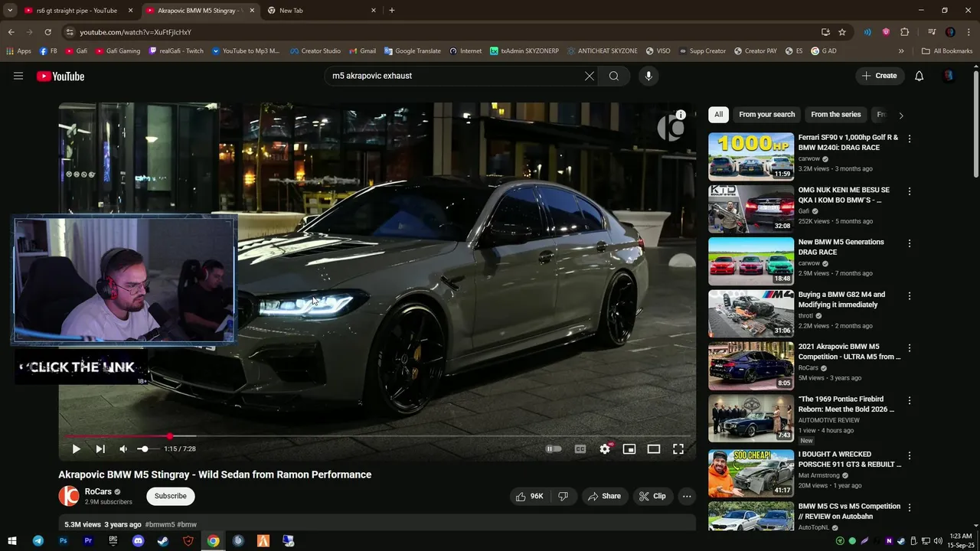Open 'Buying a BMW G82 M4' thumbnail

click(751, 313)
